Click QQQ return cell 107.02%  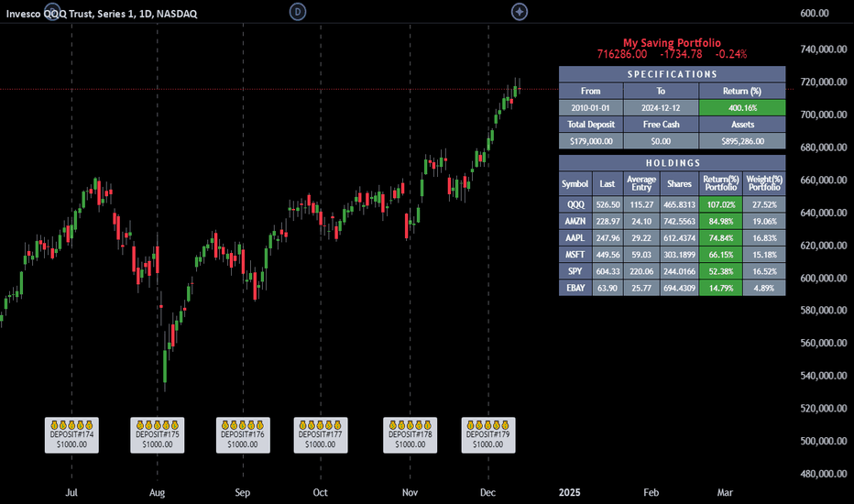pyautogui.click(x=720, y=205)
